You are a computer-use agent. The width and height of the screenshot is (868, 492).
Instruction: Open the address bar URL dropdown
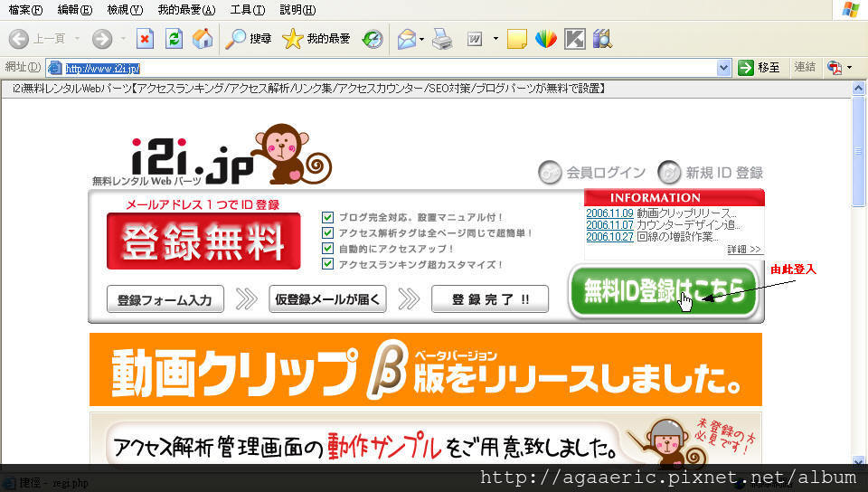click(723, 68)
